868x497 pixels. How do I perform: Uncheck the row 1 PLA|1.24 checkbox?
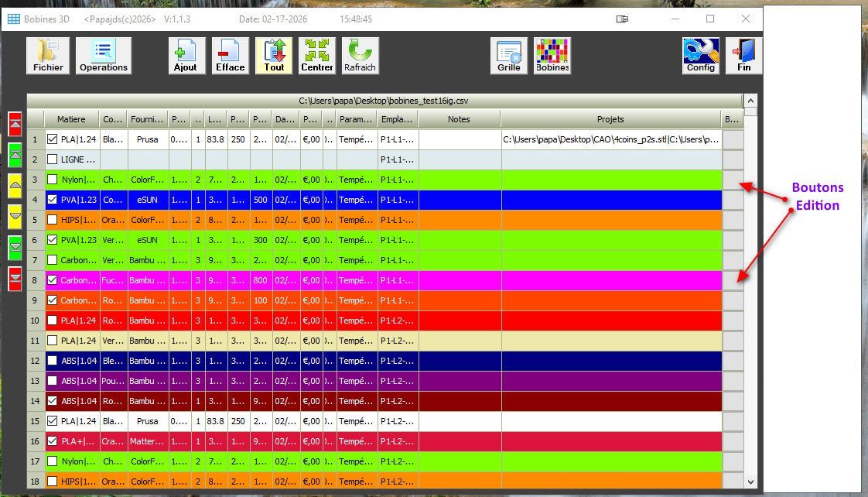52,139
